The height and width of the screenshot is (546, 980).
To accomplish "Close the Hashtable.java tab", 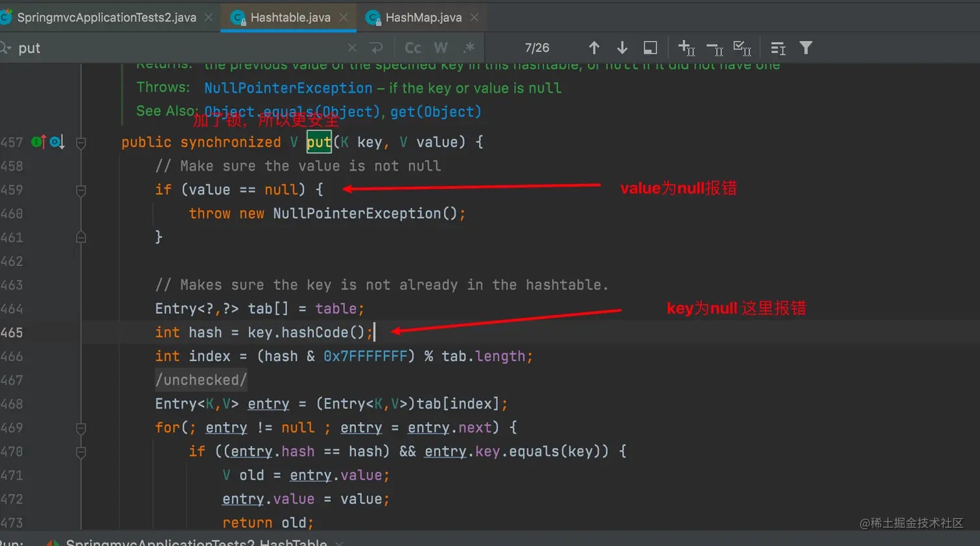I will tap(344, 18).
